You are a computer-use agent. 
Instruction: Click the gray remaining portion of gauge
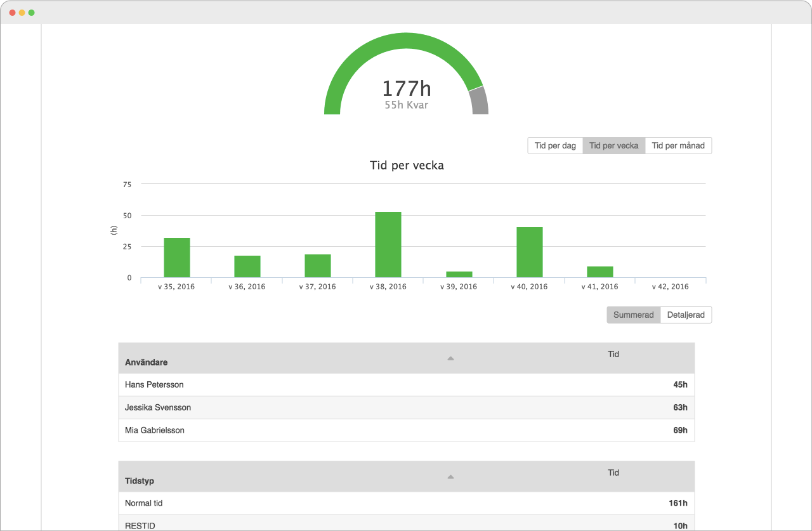pos(480,102)
